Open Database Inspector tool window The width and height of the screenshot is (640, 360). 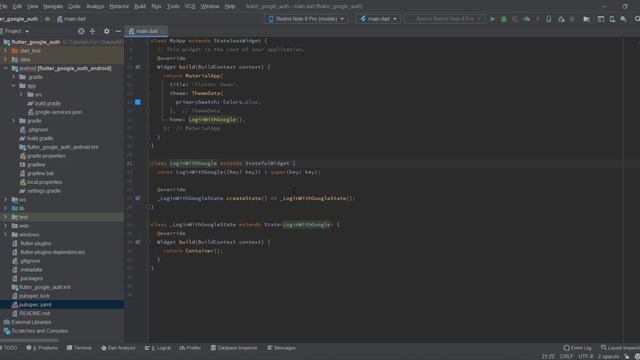(x=234, y=348)
